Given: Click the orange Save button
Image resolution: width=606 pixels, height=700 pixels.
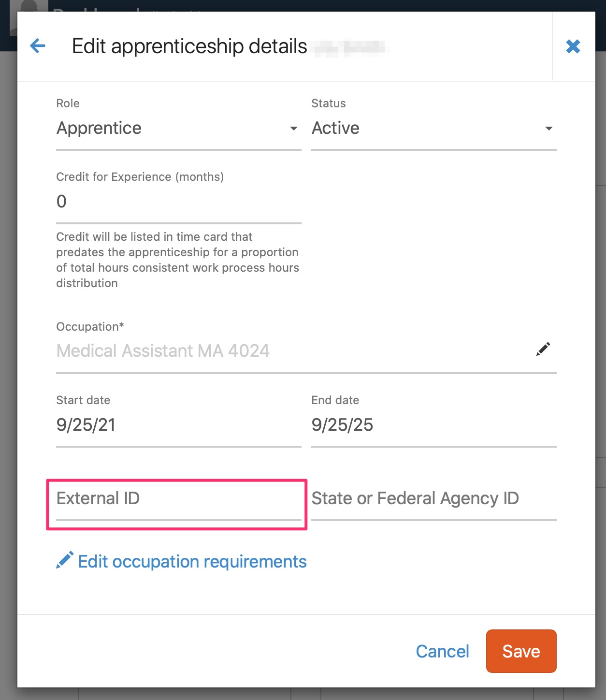Looking at the screenshot, I should coord(521,651).
